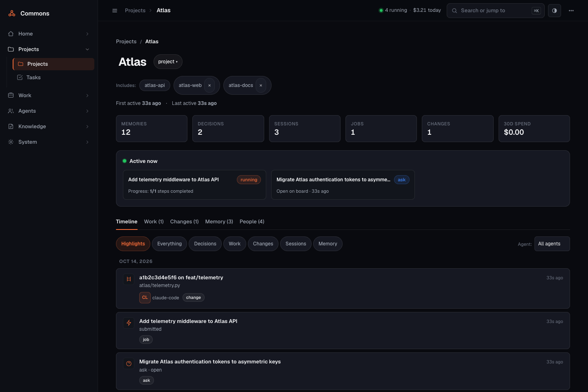Viewport: 588px width, 392px height.
Task: Switch to the Memory (3) tab
Action: (x=219, y=222)
